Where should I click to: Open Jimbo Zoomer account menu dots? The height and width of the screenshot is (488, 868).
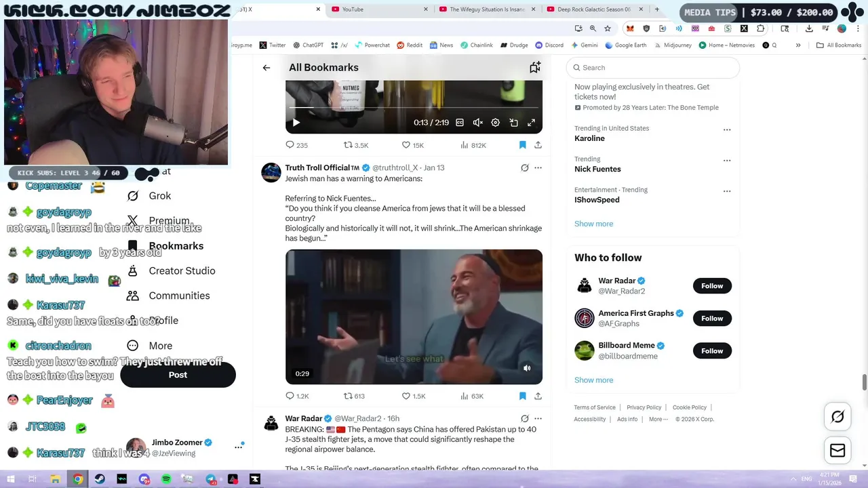pyautogui.click(x=239, y=447)
